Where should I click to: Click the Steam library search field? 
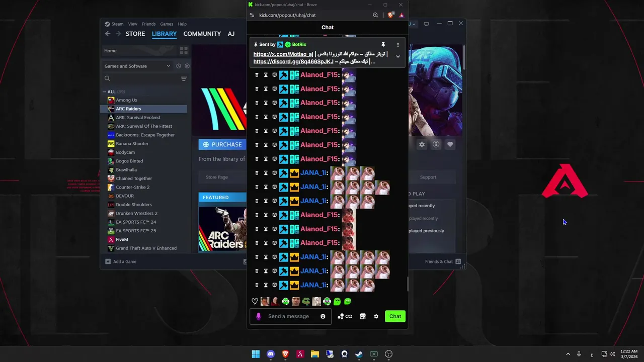point(141,78)
